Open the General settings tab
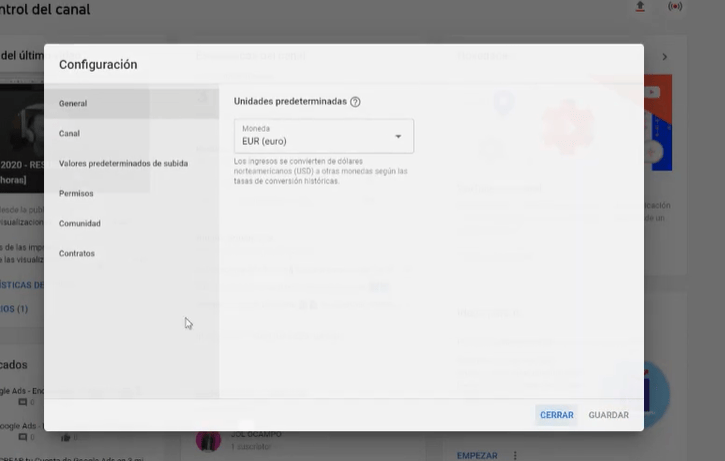 (x=131, y=103)
